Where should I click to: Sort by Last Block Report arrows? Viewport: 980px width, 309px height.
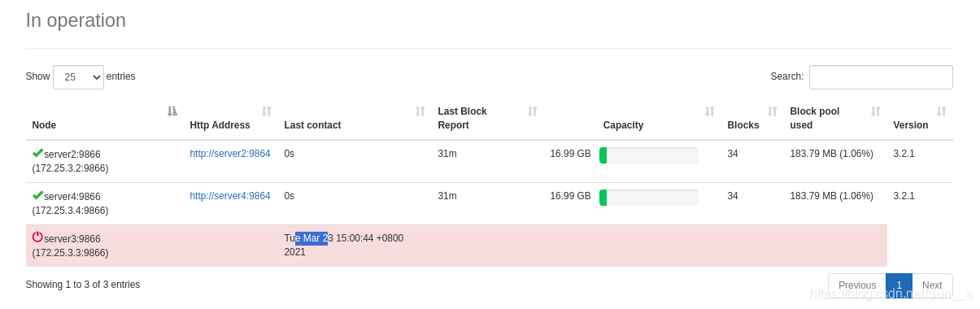tap(533, 111)
